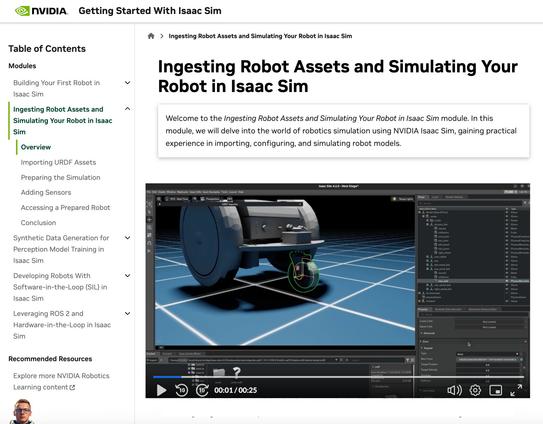Skip video forward 10 seconds
Image resolution: width=543 pixels, height=424 pixels.
pyautogui.click(x=202, y=390)
